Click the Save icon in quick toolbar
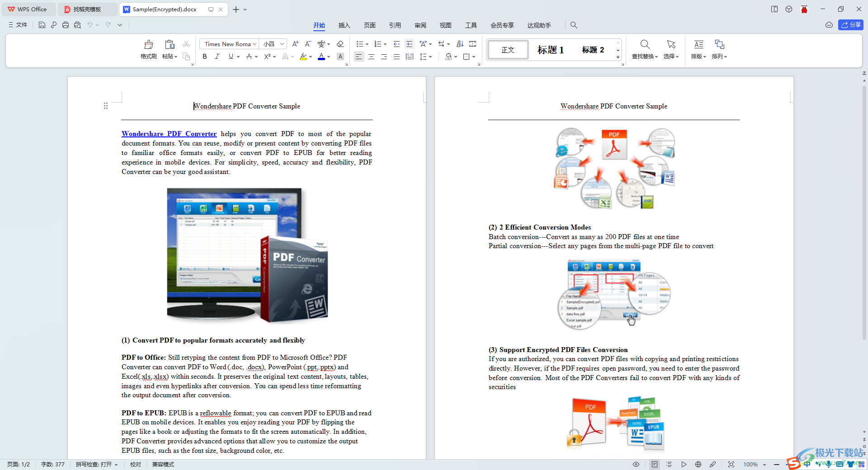 [42, 25]
